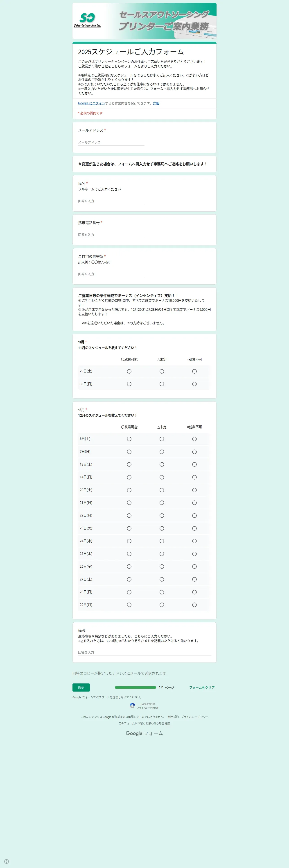Select ×就業不可 for 27日(土)
Screen dimensions: 289x868
coord(194,579)
